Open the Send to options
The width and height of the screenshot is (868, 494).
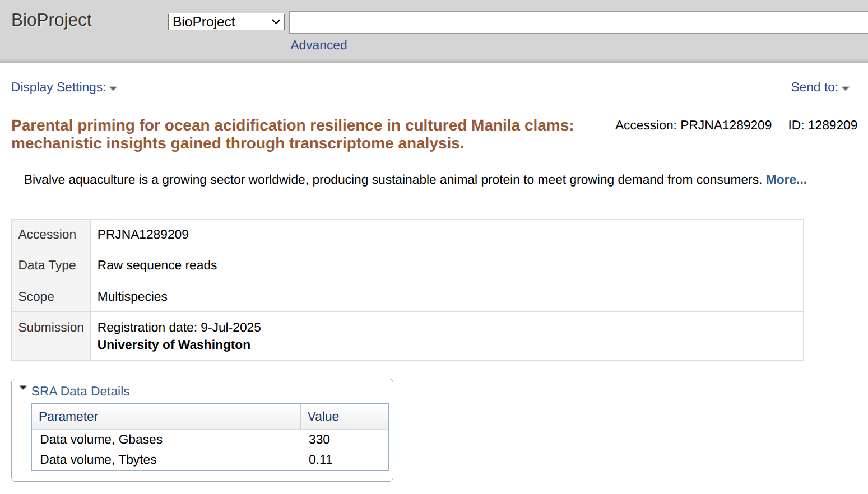pyautogui.click(x=814, y=87)
